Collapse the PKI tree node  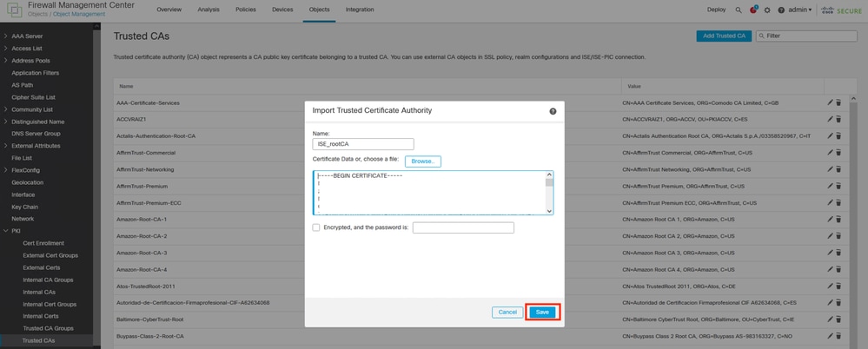(5, 231)
